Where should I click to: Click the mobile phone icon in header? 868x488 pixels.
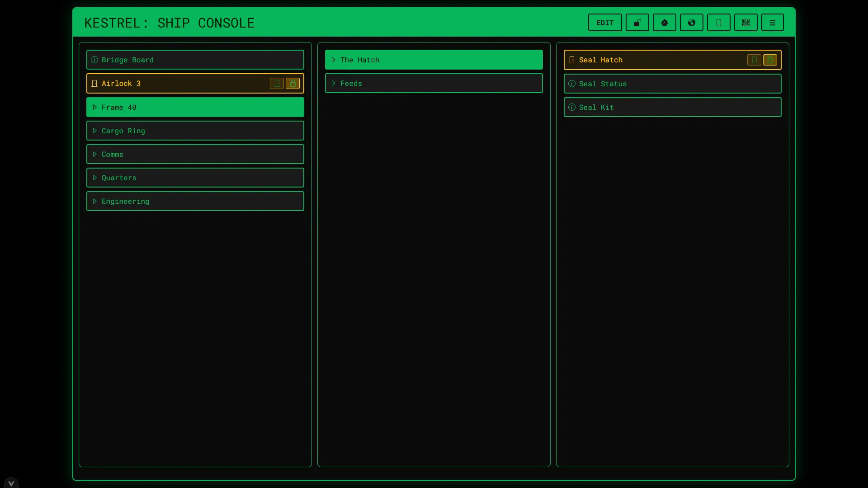coord(718,23)
